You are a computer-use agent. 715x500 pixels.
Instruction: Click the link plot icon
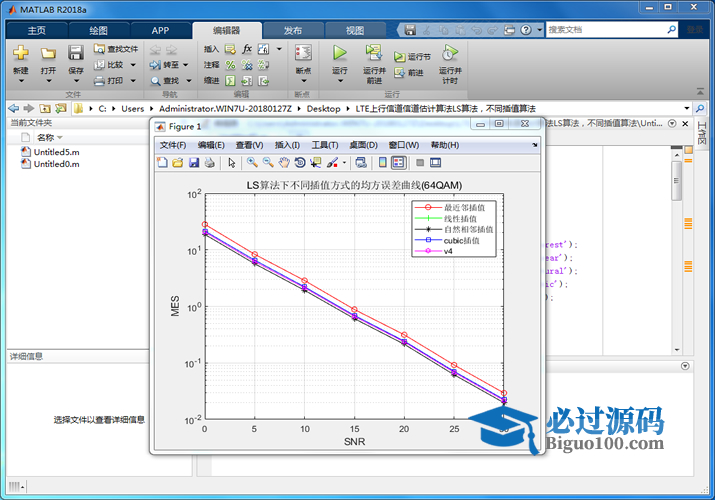(361, 163)
